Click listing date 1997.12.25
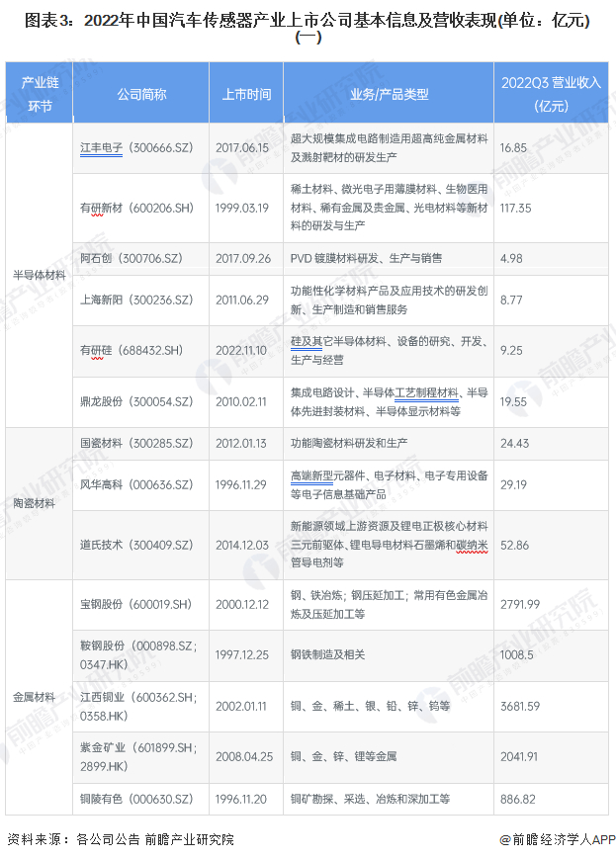 pyautogui.click(x=242, y=655)
